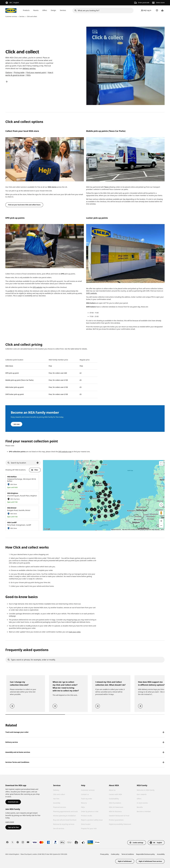Image resolution: width=170 pixels, height=868 pixels.
Task: Expand Delivery service related link
Action: point(85,742)
